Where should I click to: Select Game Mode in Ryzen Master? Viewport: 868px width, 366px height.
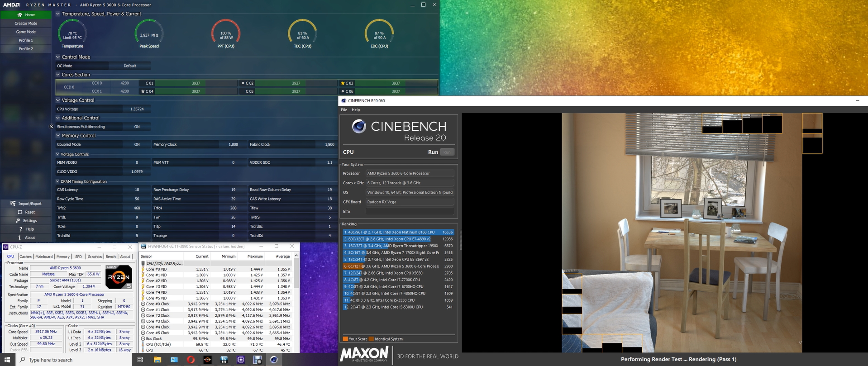tap(26, 32)
